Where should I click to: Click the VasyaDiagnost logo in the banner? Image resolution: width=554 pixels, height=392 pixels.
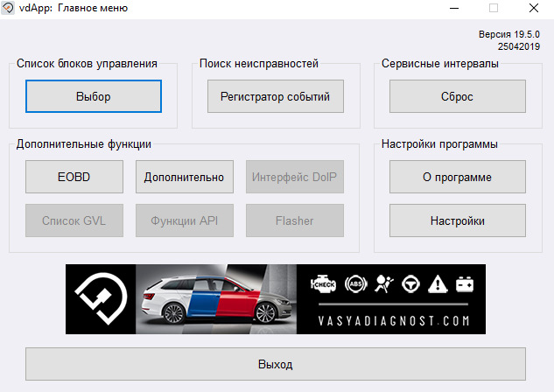point(101,299)
